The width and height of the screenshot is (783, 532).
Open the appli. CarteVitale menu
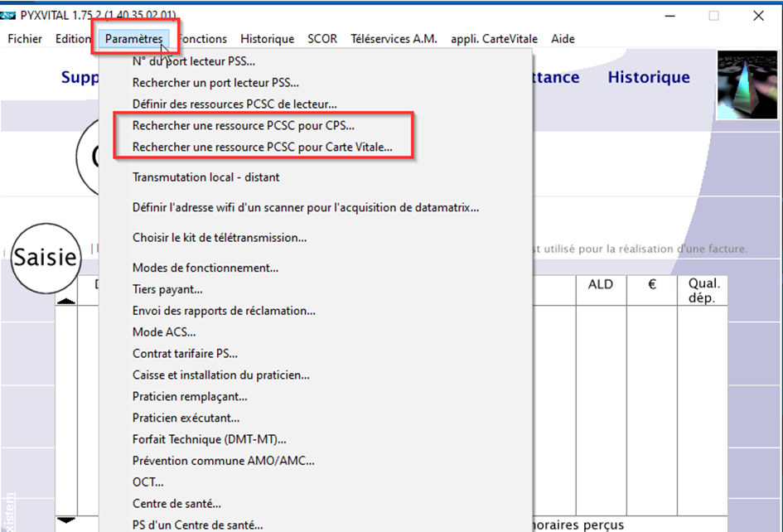coord(494,39)
